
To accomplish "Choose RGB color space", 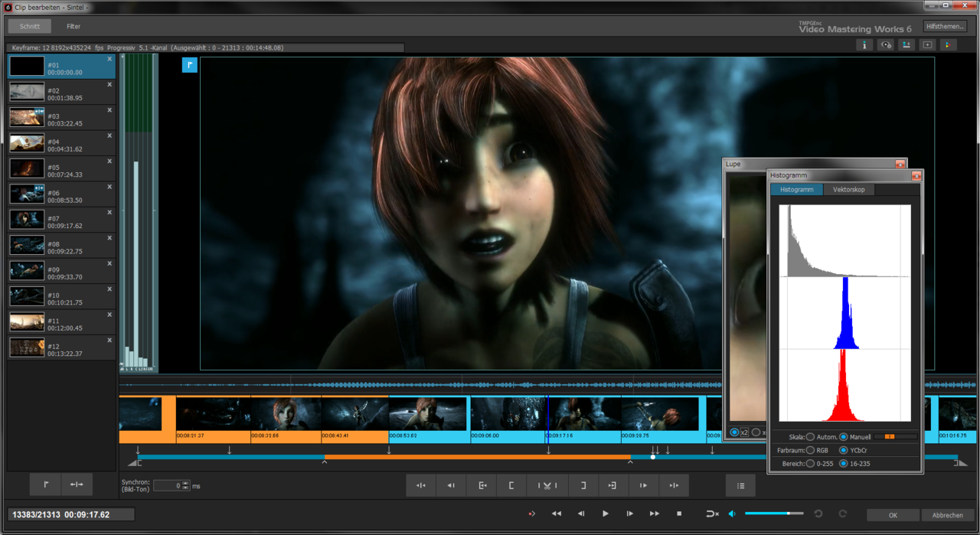I will pos(810,450).
